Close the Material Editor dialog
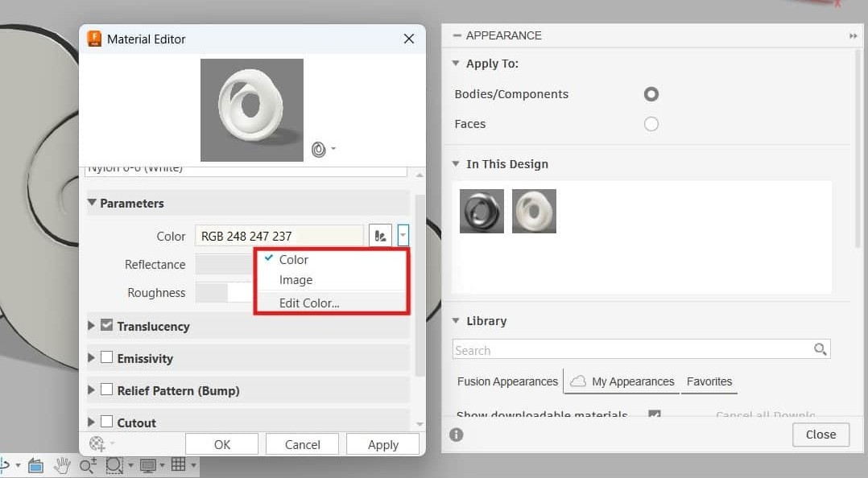Image resolution: width=868 pixels, height=478 pixels. (x=409, y=39)
